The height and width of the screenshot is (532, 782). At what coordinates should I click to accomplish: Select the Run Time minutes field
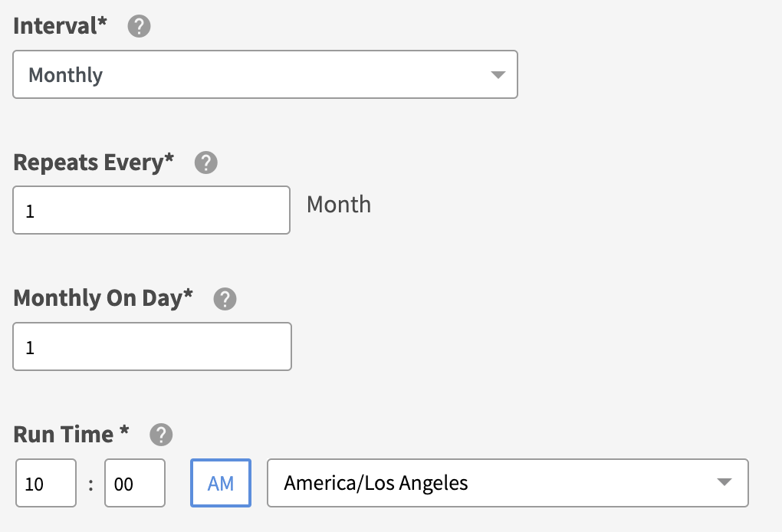pyautogui.click(x=135, y=483)
